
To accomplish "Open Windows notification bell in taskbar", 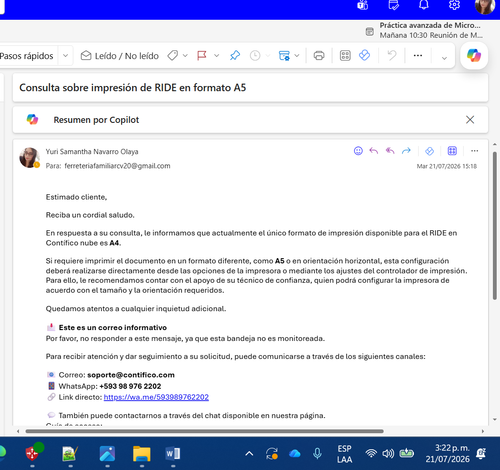I will [481, 453].
